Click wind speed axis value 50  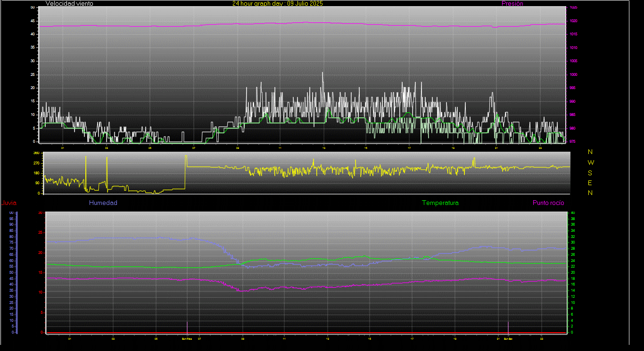(x=32, y=8)
